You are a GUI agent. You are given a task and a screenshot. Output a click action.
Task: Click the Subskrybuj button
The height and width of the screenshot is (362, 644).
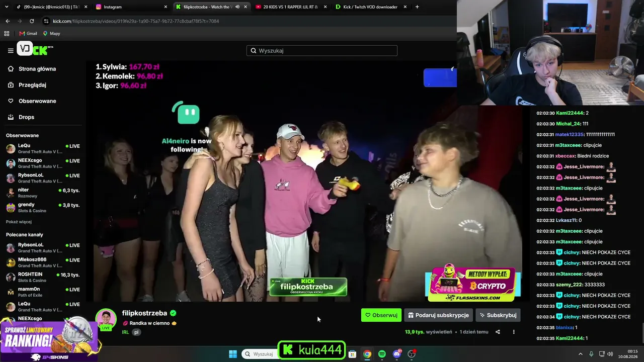tap(498, 315)
